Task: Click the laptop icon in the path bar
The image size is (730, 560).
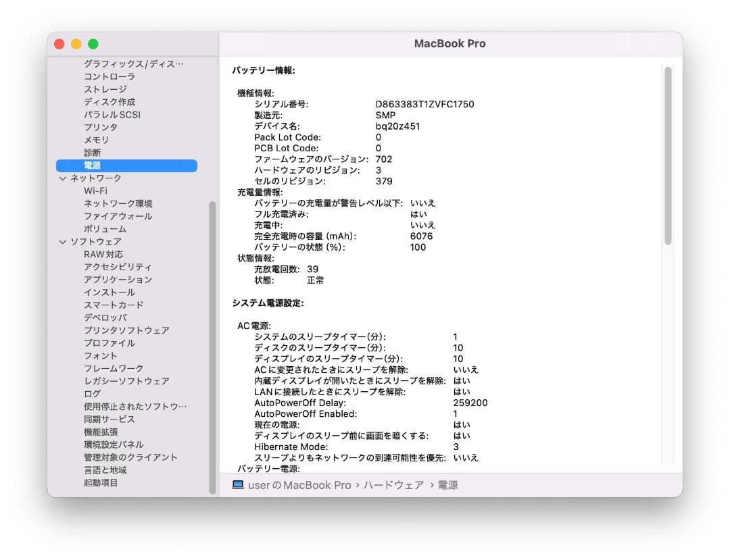Action: point(238,484)
